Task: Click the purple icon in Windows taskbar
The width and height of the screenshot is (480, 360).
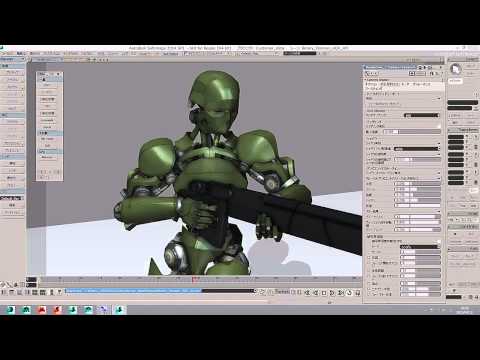Action: (x=103, y=310)
